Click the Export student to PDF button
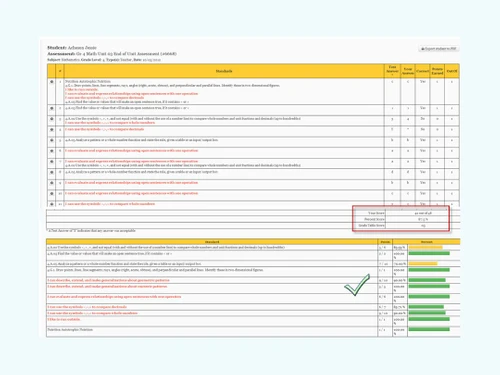Image resolution: width=500 pixels, height=375 pixels. click(x=438, y=49)
